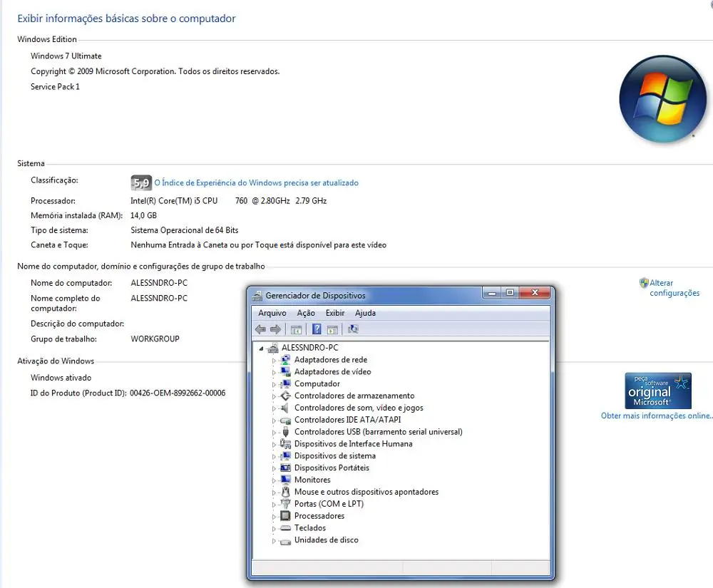Click the 'peça software original Microsoft' badge
The height and width of the screenshot is (588, 713).
click(x=658, y=391)
